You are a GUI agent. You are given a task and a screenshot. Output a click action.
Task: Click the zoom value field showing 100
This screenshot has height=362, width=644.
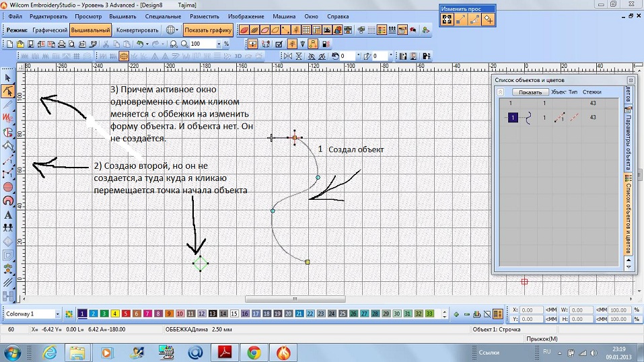[203, 44]
